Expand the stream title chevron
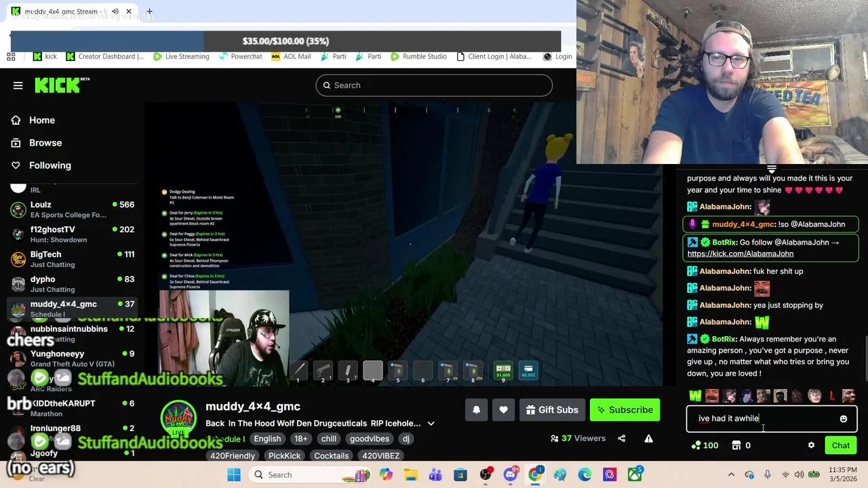The width and height of the screenshot is (868, 488). 431,424
